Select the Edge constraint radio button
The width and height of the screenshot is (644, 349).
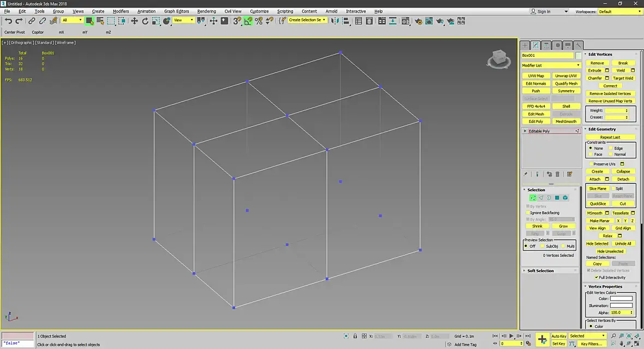pos(611,148)
